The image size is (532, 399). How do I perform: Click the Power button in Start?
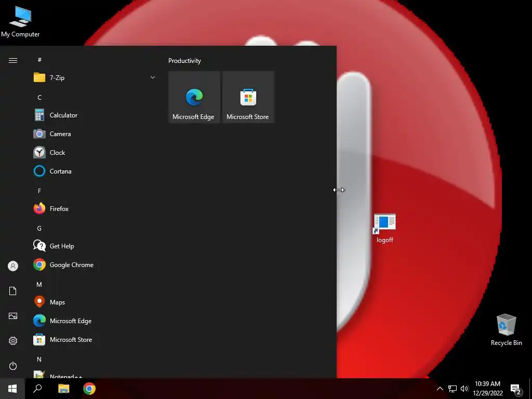[x=13, y=366]
